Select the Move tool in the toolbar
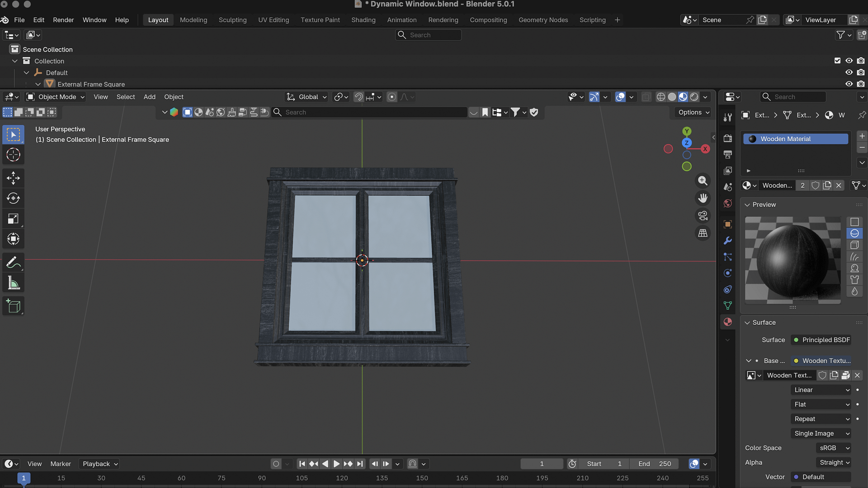Screen dimensions: 868x488 [13, 178]
